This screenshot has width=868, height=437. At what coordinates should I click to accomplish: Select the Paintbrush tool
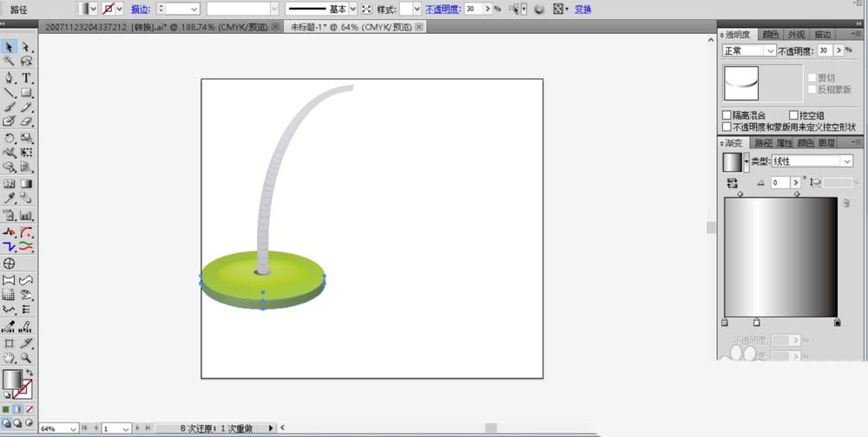pyautogui.click(x=9, y=107)
